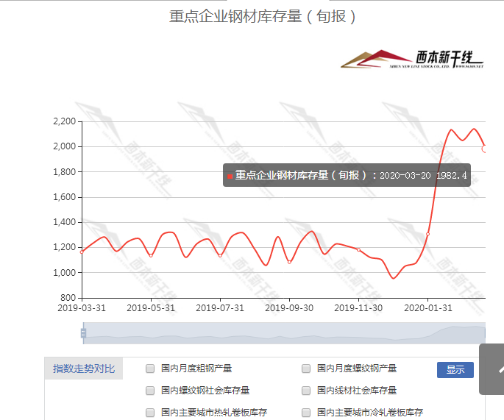Check the 国内月度粗钢产量 checkbox
The image size is (504, 420).
point(150,369)
